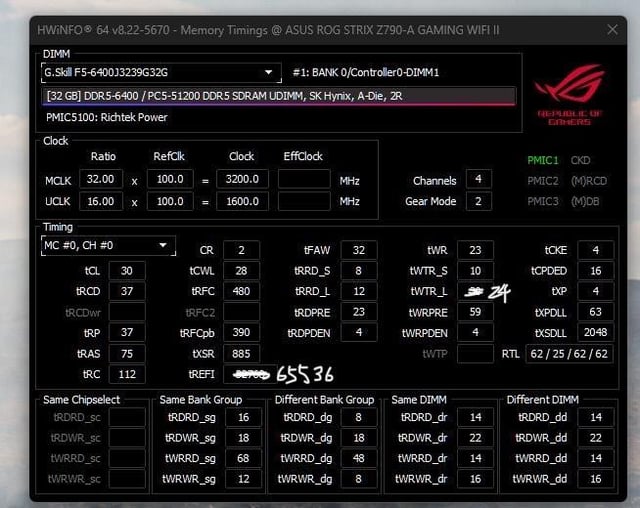Close the Memory Timings window
Screen dimensions: 640x508
tap(612, 30)
